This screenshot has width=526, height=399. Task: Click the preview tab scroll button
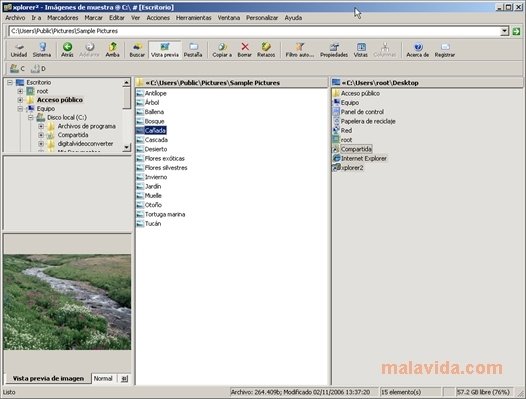click(x=124, y=379)
